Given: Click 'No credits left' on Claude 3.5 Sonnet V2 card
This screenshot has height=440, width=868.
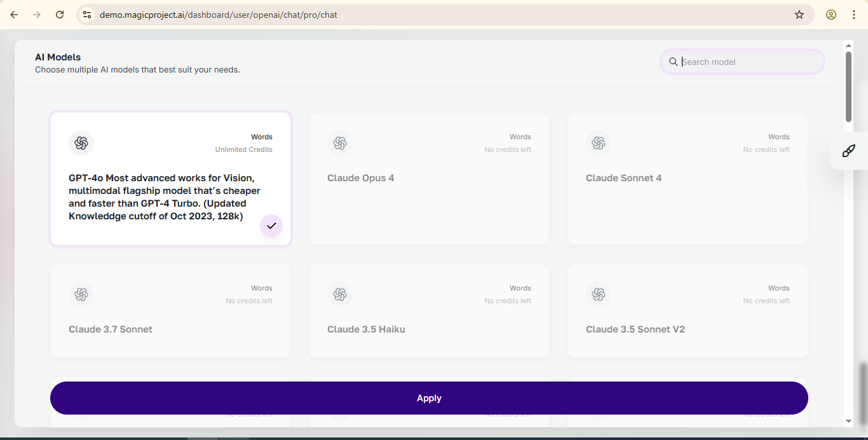Looking at the screenshot, I should coord(766,301).
